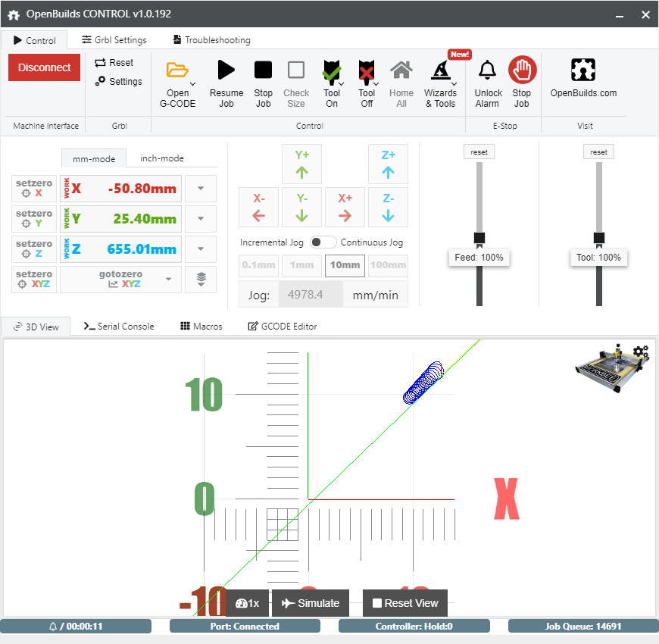Click the Unlock Alarm bell icon
The image size is (659, 644).
pos(488,70)
